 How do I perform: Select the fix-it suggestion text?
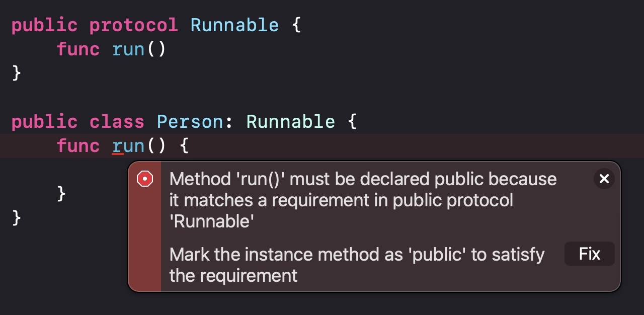click(357, 265)
